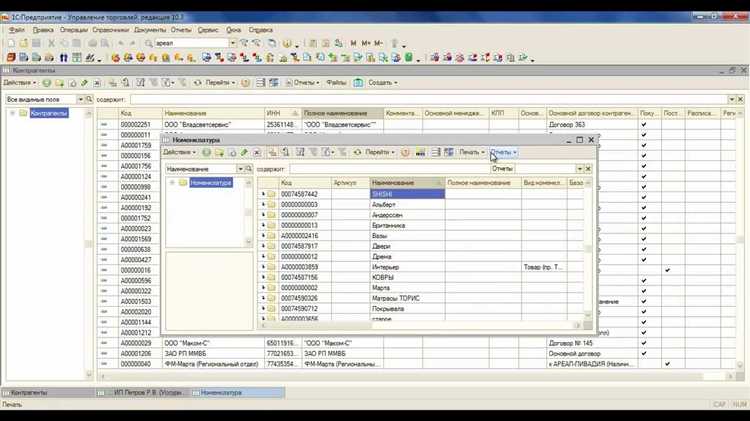Screen dimensions: 750x421
Task: Click the search magnifier icon beside the 'ареал' field
Action: [149, 43]
